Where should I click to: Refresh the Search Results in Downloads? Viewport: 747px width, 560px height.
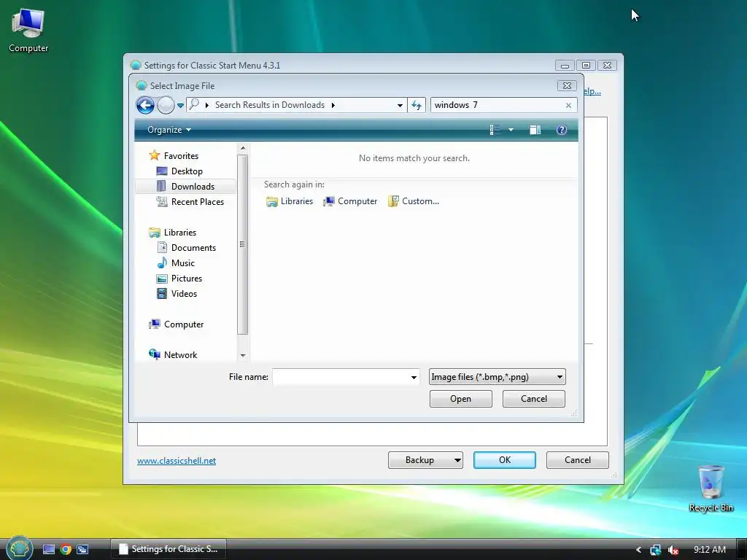coord(417,105)
